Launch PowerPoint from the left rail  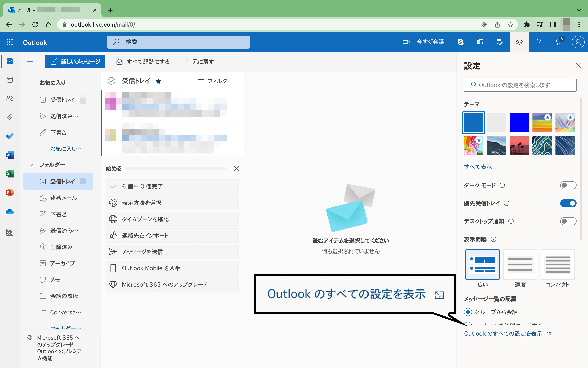10,193
